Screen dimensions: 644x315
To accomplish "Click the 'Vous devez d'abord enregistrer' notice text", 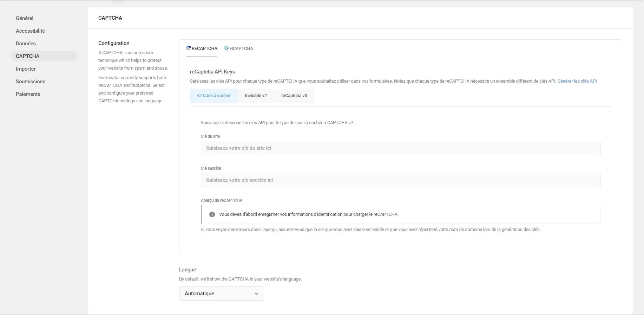I will point(309,214).
